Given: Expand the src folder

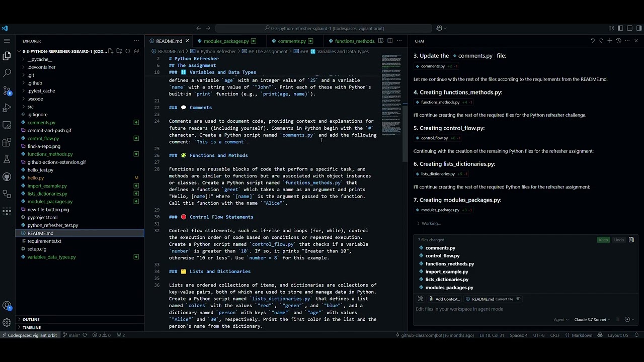Looking at the screenshot, I should click(31, 107).
